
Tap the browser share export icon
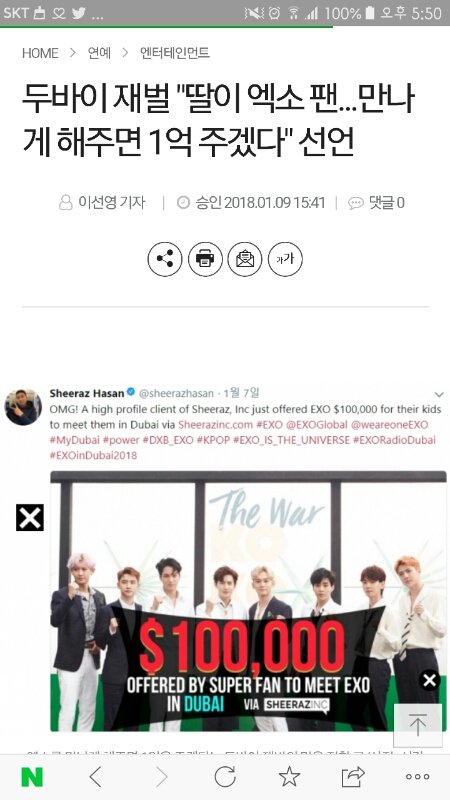[x=353, y=777]
